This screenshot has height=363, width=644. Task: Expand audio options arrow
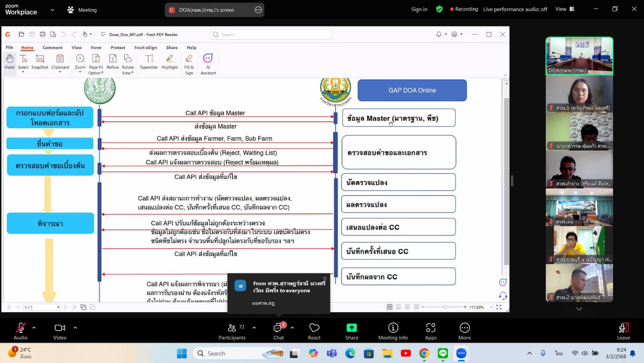[x=34, y=328]
